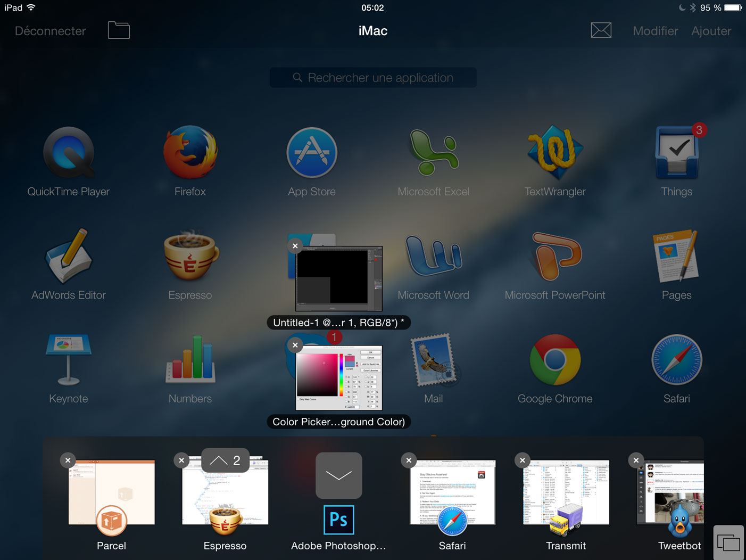The image size is (746, 560).
Task: Launch QuickTime Player app icon
Action: [x=69, y=153]
